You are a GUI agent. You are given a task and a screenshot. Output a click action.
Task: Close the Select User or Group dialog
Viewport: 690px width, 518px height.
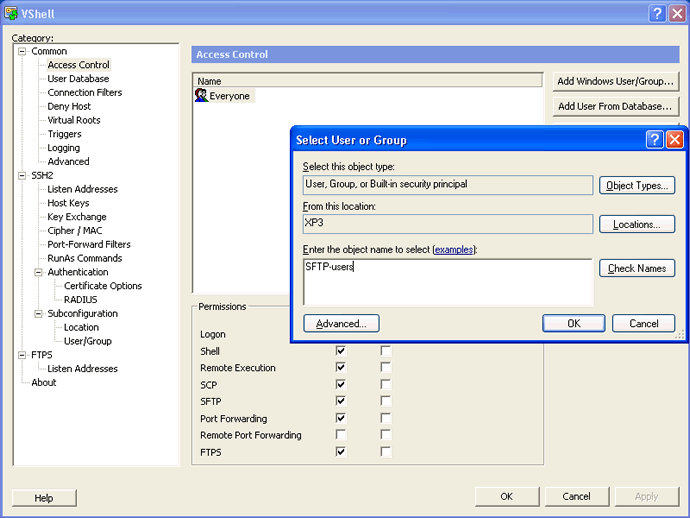675,140
